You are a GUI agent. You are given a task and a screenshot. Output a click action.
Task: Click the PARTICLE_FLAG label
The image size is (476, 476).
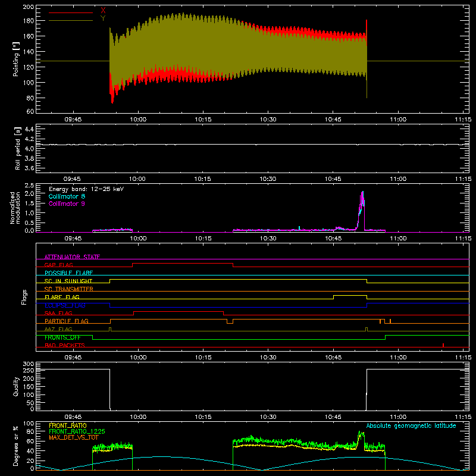(67, 321)
